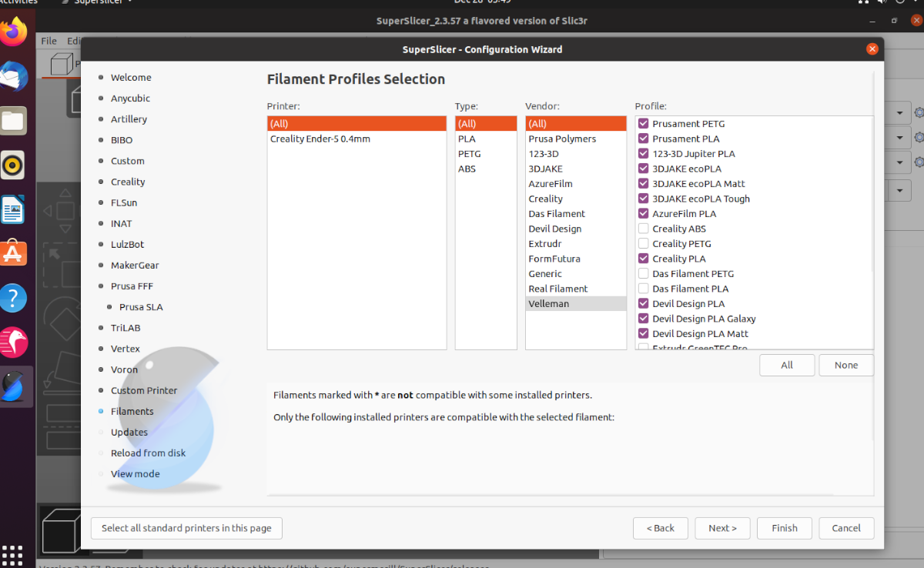Open Ubuntu Software from the dock
The width and height of the screenshot is (924, 568).
pos(14,253)
